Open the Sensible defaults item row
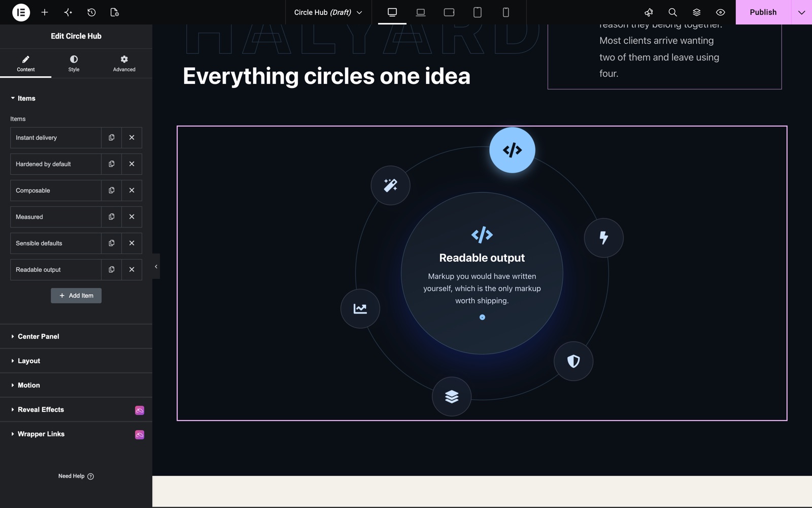 [x=56, y=243]
